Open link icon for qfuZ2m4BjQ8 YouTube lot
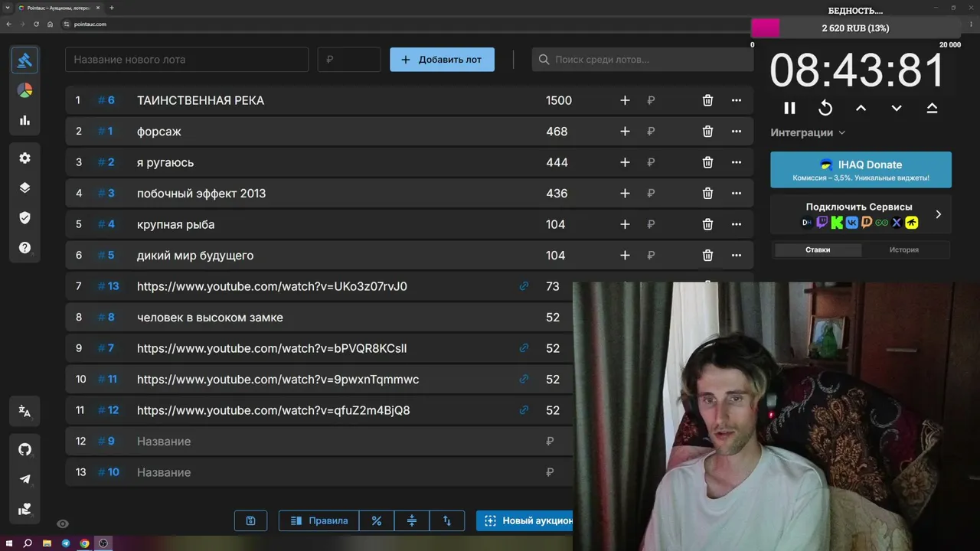This screenshot has height=551, width=980. 524,410
